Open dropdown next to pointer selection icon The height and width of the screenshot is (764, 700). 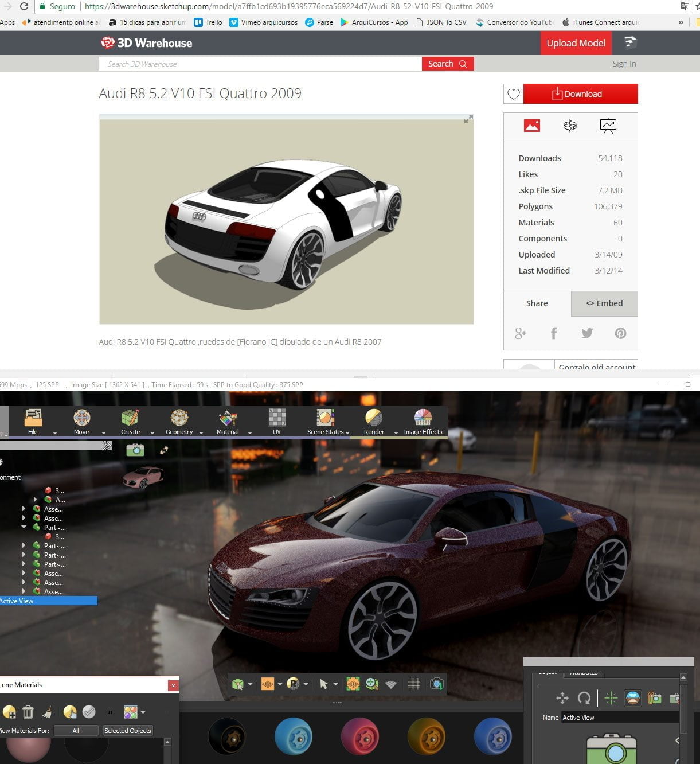pos(335,684)
